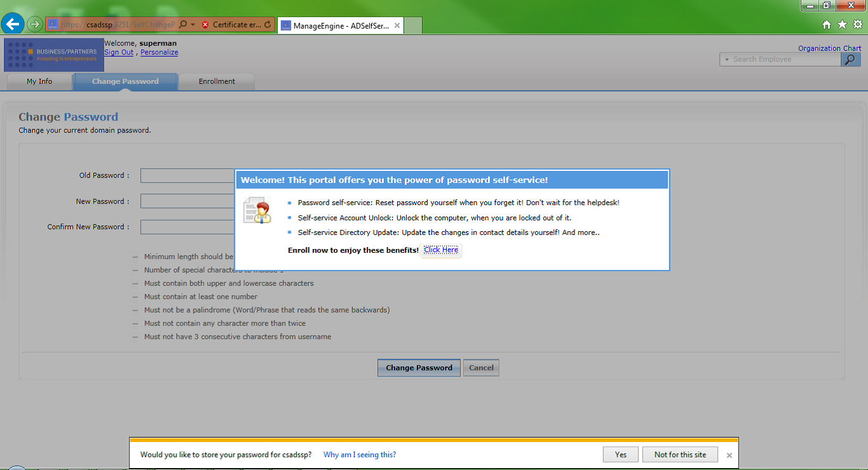
Task: Click the 'Password self-service' bullet text
Action: 458,203
